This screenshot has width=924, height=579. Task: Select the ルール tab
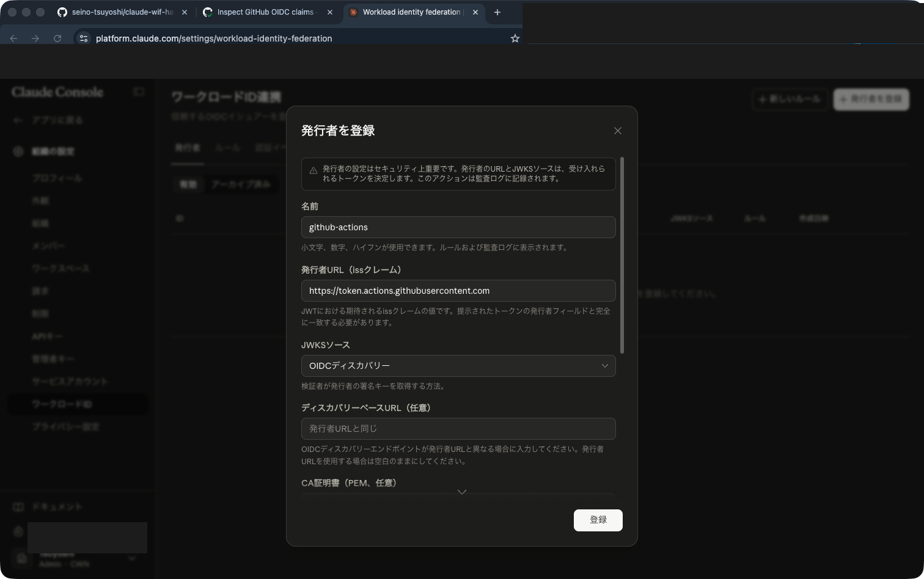[227, 148]
